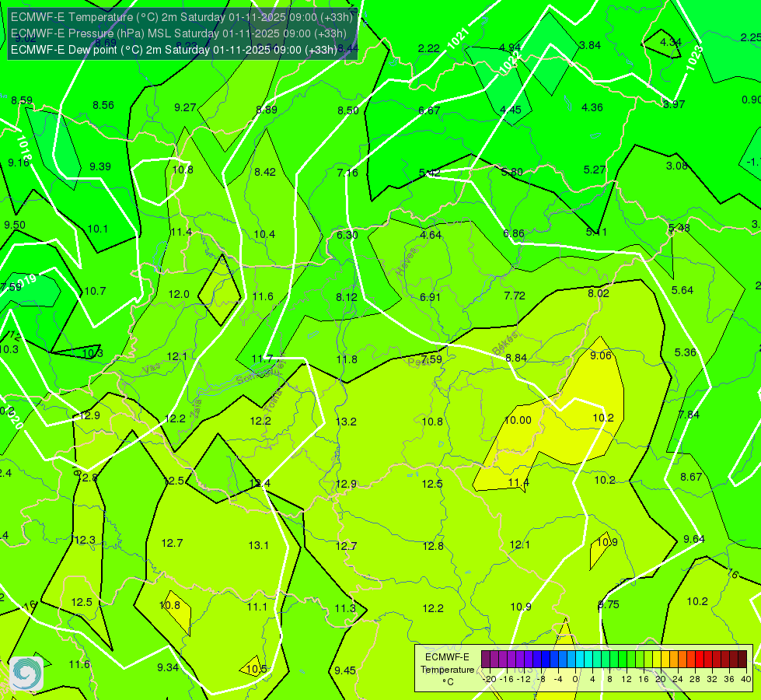
Task: Click the '10.5' temperature value
Action: pos(257,670)
